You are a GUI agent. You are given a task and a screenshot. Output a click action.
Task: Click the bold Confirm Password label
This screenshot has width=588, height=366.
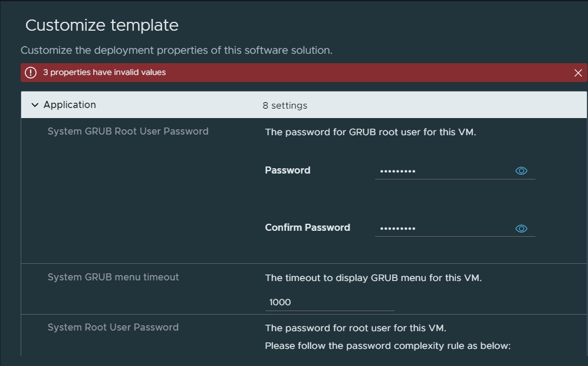pyautogui.click(x=307, y=227)
